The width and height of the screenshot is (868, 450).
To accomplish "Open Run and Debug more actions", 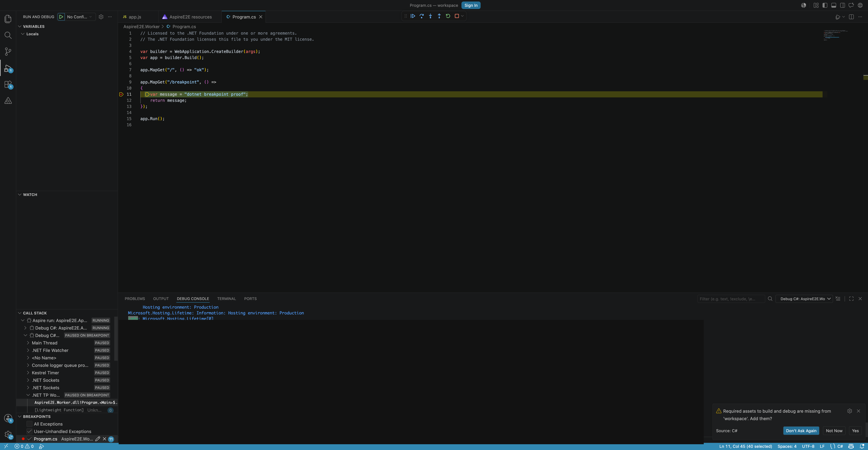I will point(110,17).
